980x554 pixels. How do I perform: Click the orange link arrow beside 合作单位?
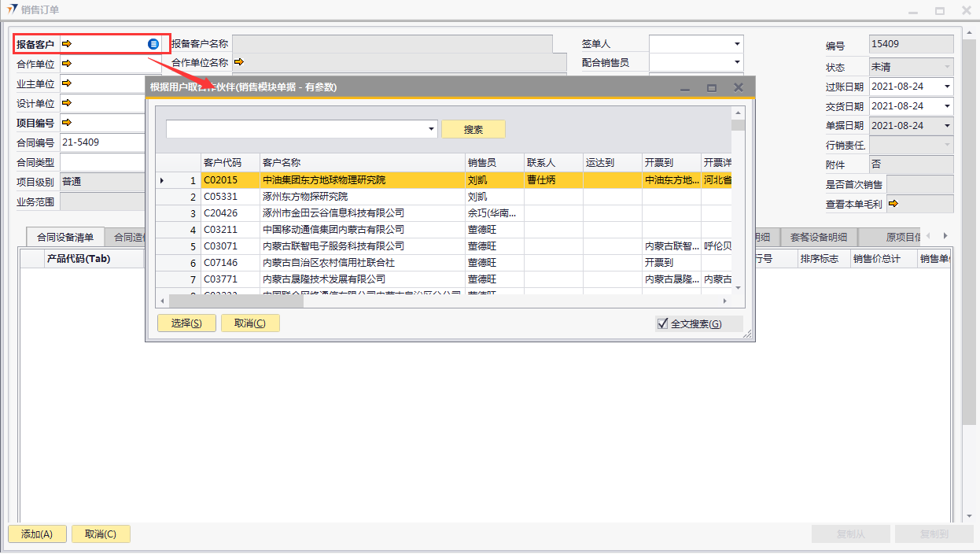coord(67,63)
